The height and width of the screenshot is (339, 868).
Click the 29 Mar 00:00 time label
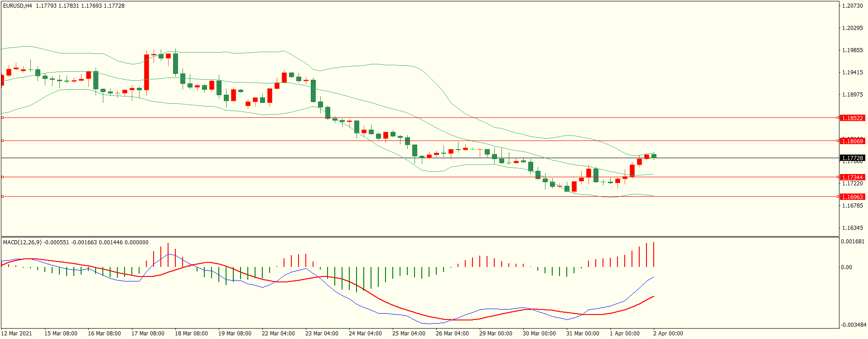496,334
